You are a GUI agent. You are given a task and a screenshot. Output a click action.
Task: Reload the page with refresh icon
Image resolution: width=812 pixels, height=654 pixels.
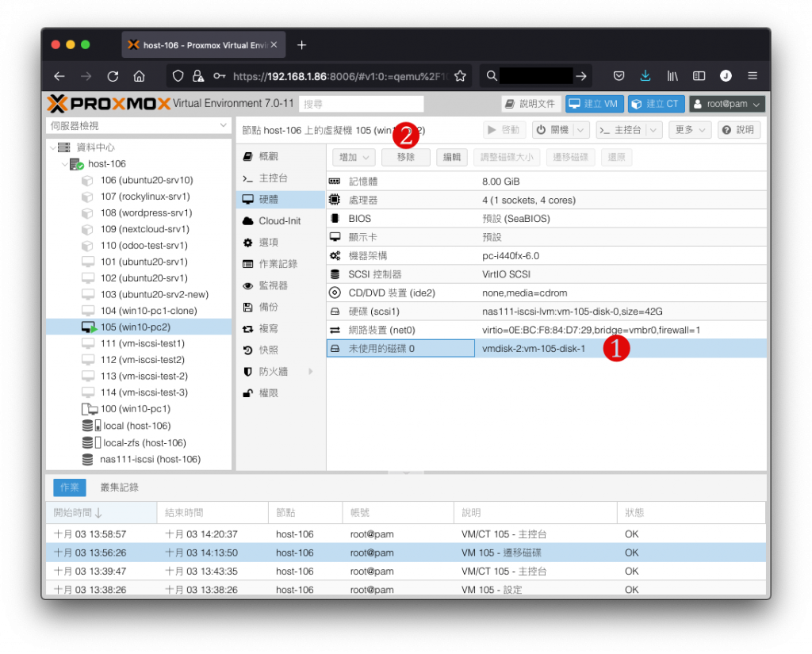113,76
